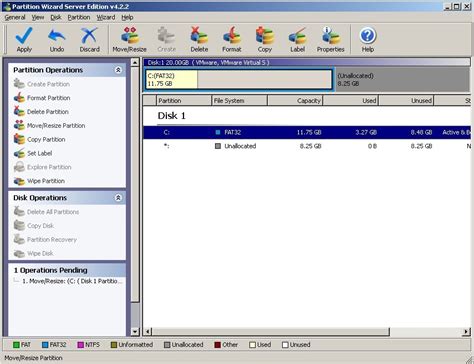
Task: Select pending Move/Resize operation entry
Action: pyautogui.click(x=72, y=281)
